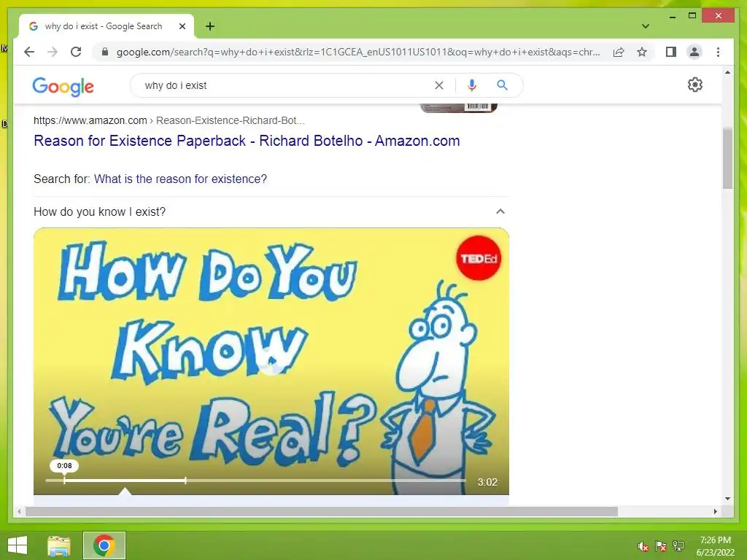The height and width of the screenshot is (560, 747).
Task: Click the Chrome taskbar icon
Action: click(104, 545)
